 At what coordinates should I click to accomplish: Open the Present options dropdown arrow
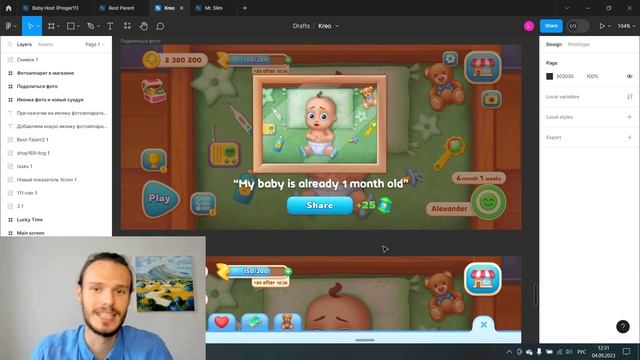pyautogui.click(x=609, y=26)
